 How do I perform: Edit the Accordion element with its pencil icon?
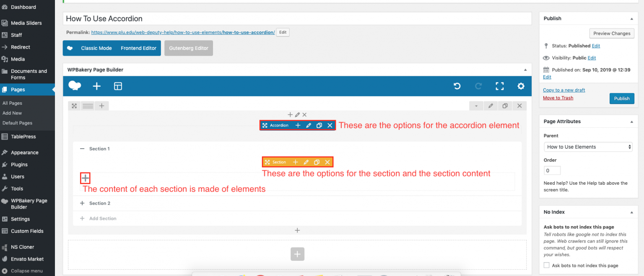point(309,125)
